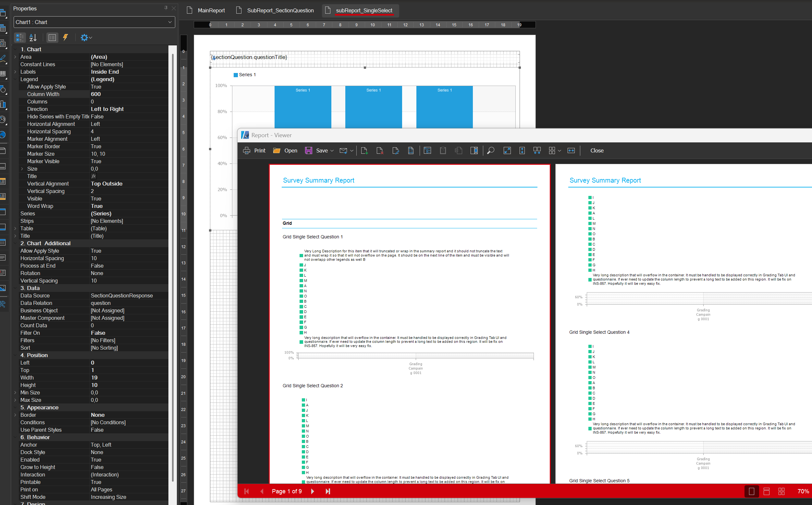Switch viewer to single page mode
Screen dimensions: 812x505
pyautogui.click(x=752, y=491)
